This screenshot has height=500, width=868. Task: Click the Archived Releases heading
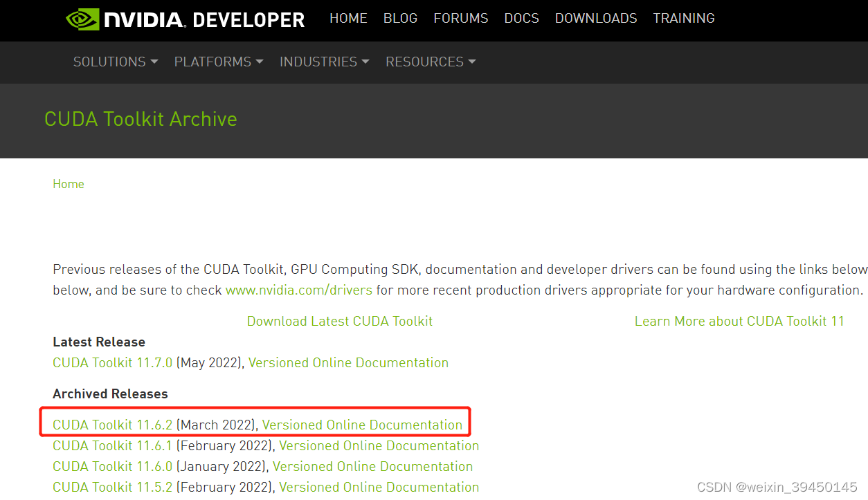[x=110, y=394]
